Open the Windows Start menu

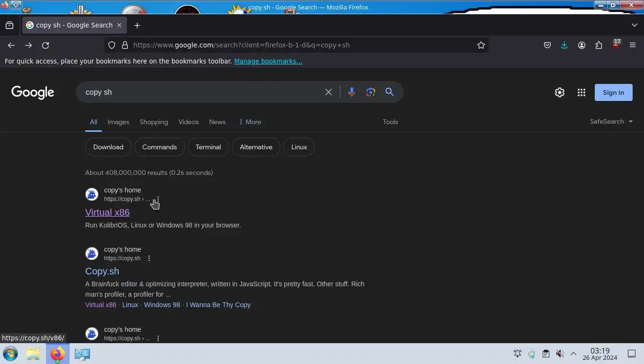(x=10, y=354)
